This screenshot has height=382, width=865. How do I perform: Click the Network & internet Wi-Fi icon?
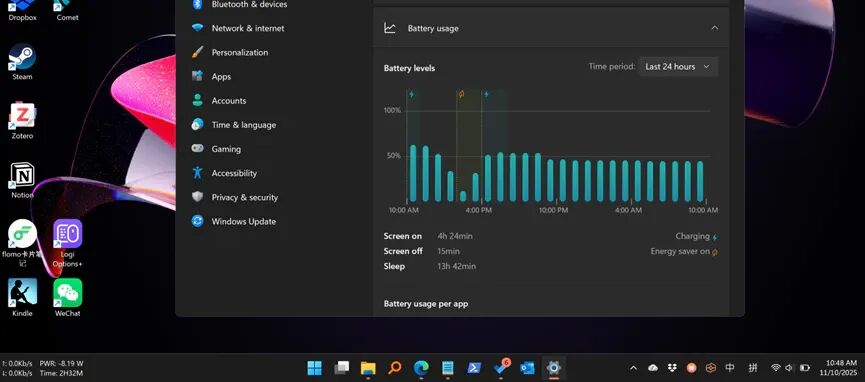click(197, 28)
